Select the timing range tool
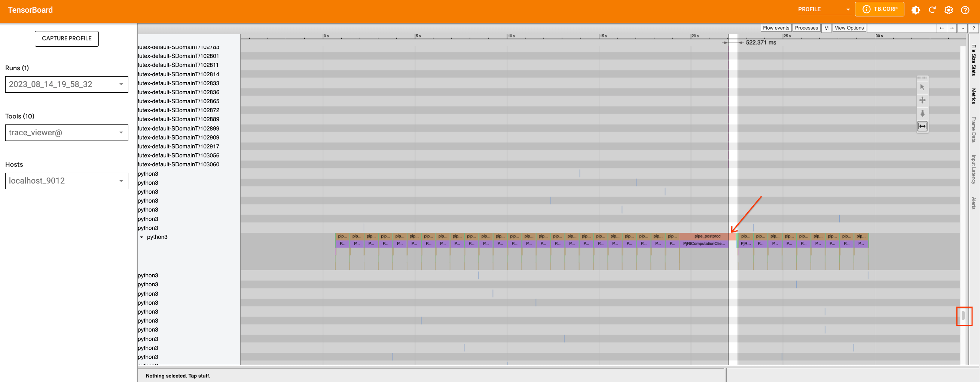The image size is (980, 382). pyautogui.click(x=922, y=126)
